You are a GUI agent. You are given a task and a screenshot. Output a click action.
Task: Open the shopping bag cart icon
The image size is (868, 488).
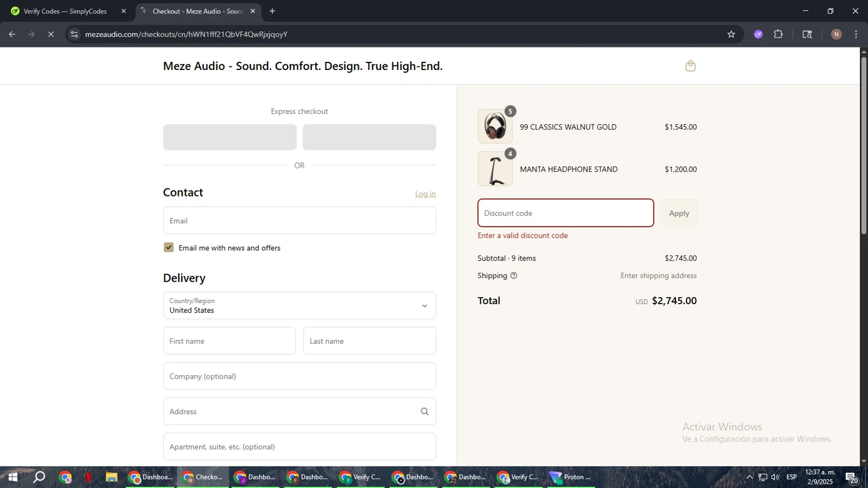[x=690, y=66]
